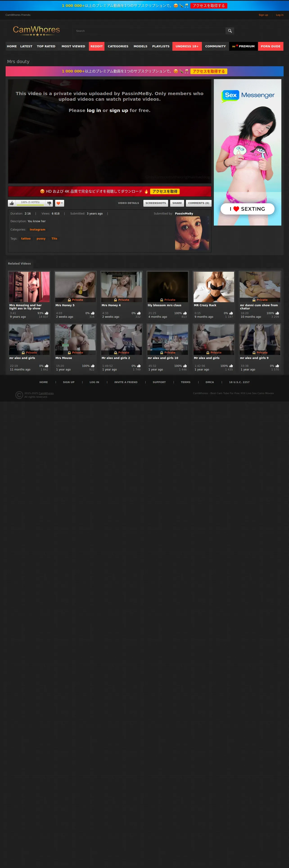Click the 'I ♥ SEXTING' ad button

248,209
